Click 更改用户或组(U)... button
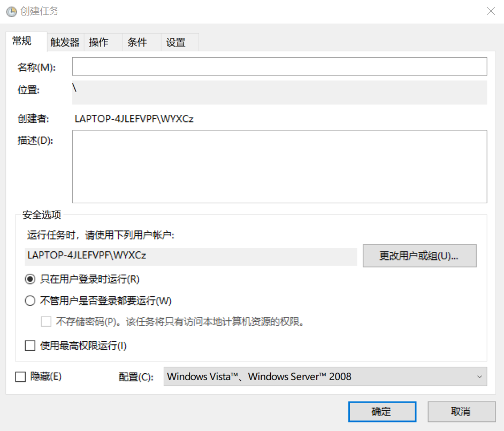The width and height of the screenshot is (504, 431). click(419, 256)
